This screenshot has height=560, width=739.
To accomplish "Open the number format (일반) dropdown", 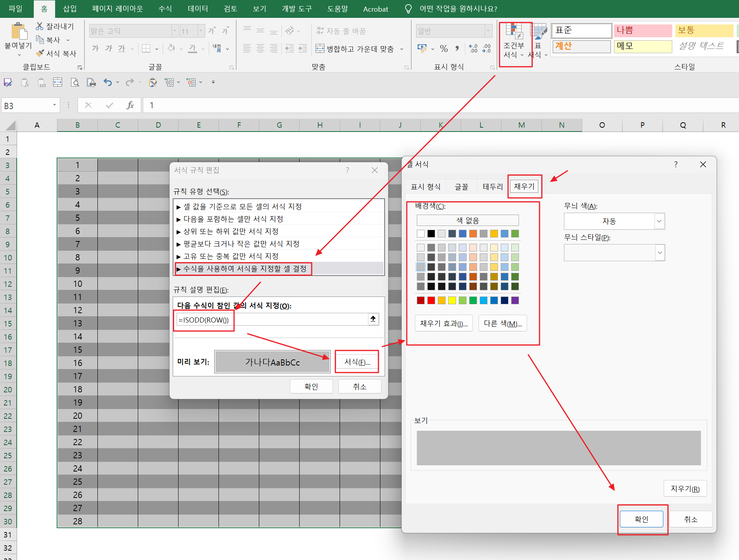I will point(488,31).
